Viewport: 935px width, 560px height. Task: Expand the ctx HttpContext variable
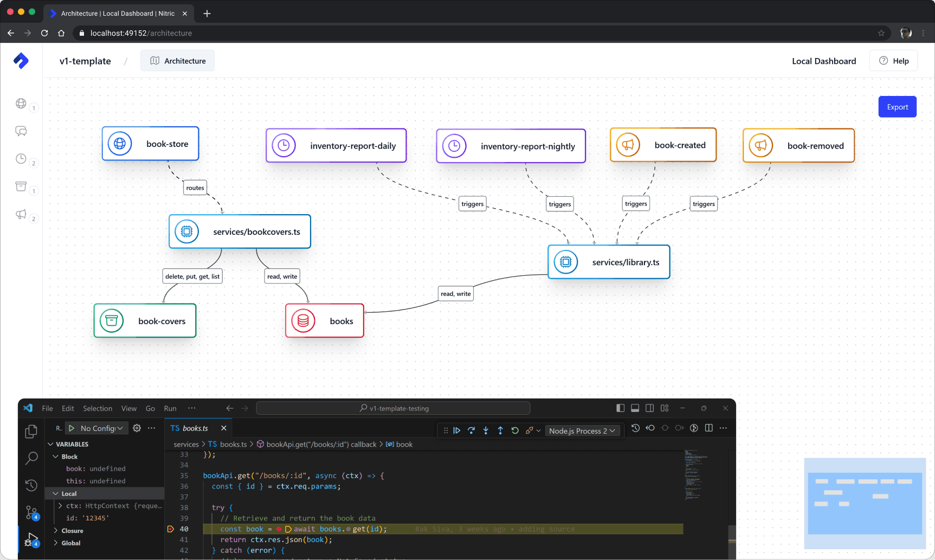(x=60, y=506)
